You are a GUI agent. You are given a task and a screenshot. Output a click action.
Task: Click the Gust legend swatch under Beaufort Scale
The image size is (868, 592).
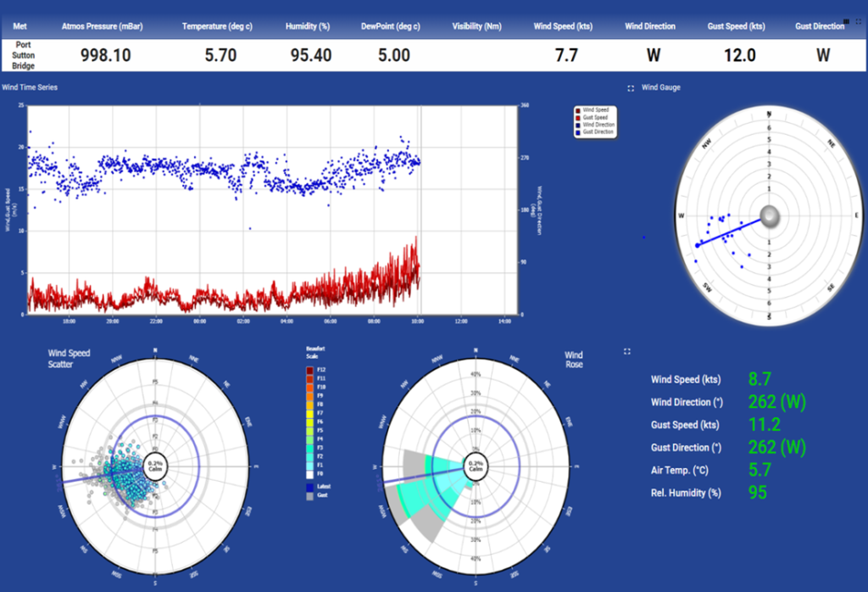311,496
